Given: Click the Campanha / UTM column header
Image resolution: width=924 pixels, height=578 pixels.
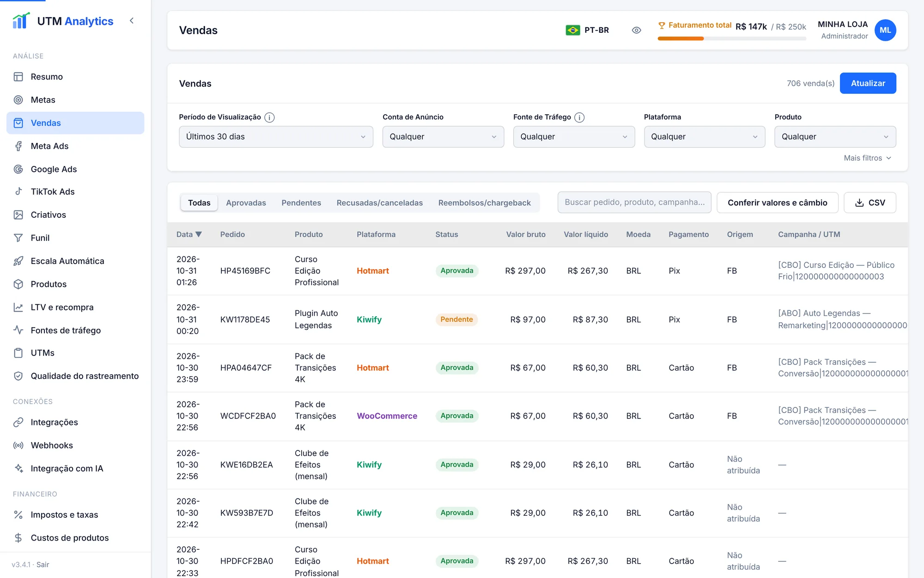Looking at the screenshot, I should (x=809, y=234).
